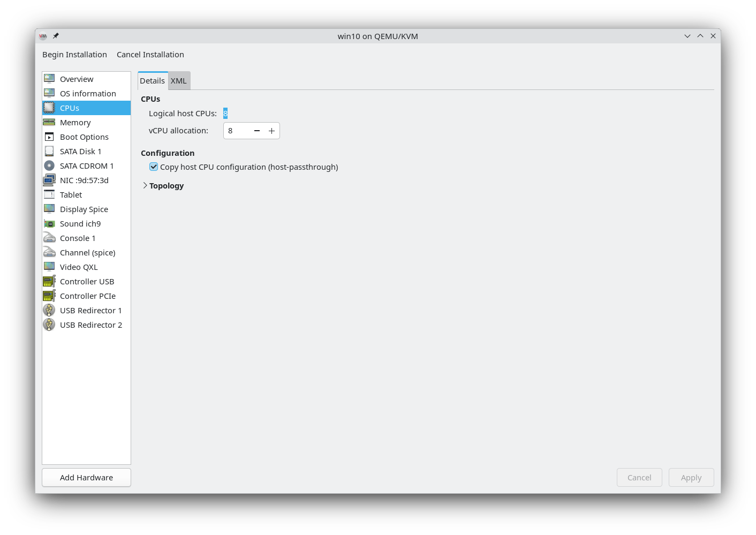Click the Controller USB icon

(49, 282)
